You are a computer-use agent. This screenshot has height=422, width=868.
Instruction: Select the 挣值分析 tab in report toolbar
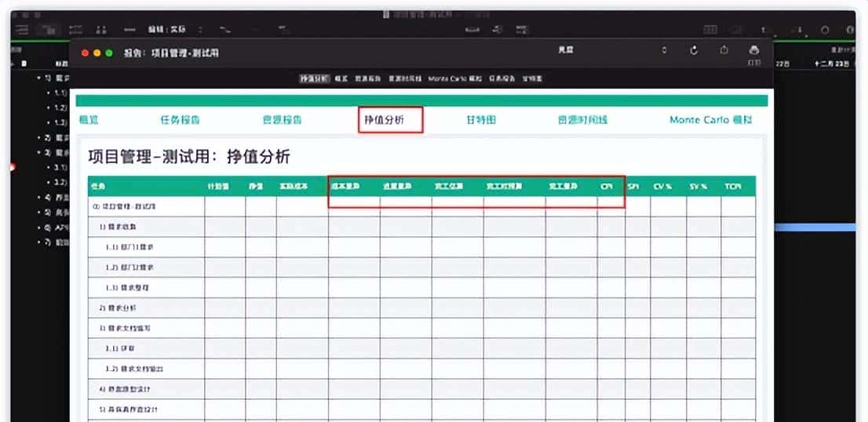click(x=315, y=78)
